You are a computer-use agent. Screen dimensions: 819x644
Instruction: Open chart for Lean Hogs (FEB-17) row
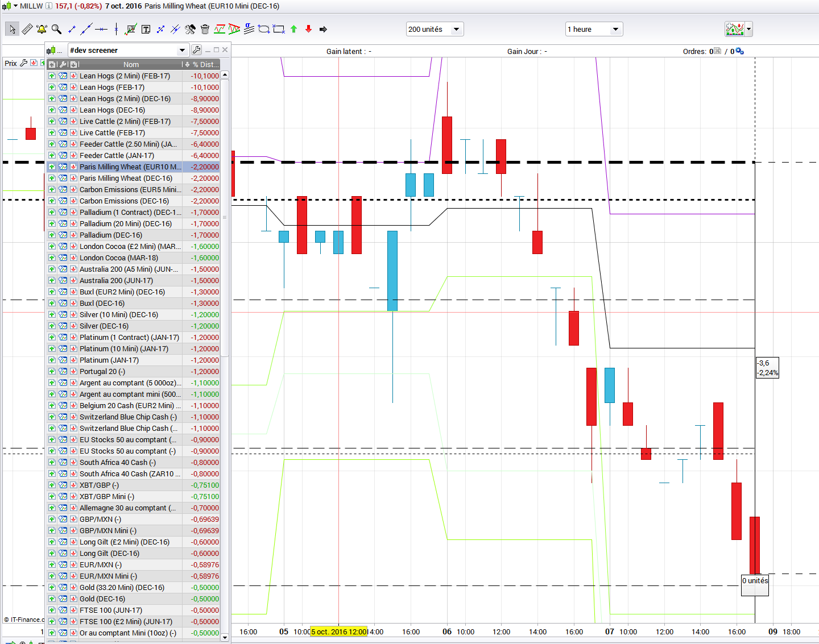63,87
